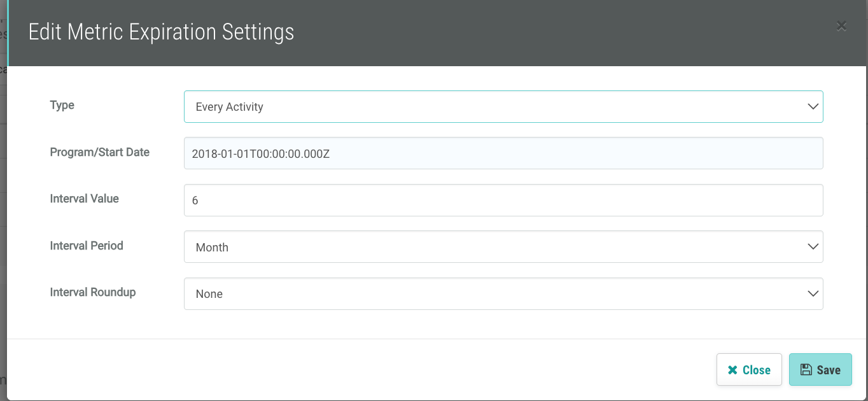Focus the Program/Start Date field
Image resolution: width=868 pixels, height=401 pixels.
(503, 153)
